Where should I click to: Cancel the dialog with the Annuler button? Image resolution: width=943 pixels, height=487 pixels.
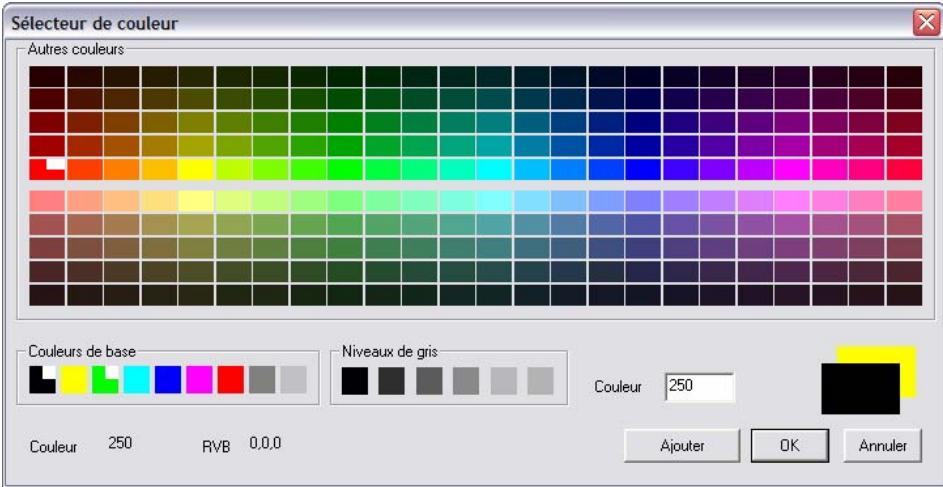[x=882, y=446]
